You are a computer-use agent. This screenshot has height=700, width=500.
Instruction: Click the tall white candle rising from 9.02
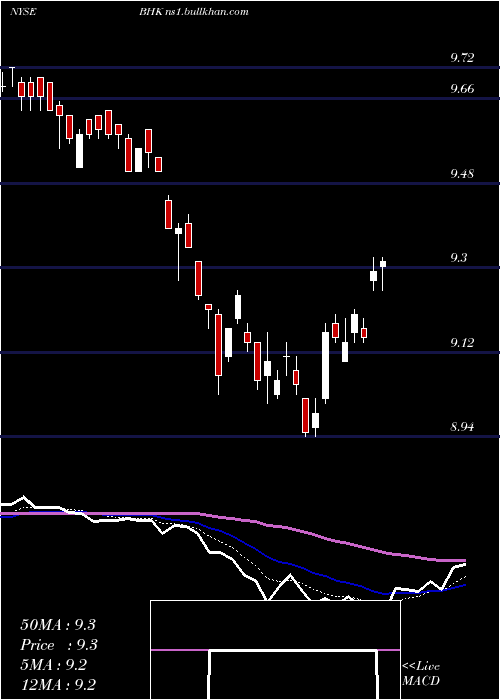click(325, 363)
